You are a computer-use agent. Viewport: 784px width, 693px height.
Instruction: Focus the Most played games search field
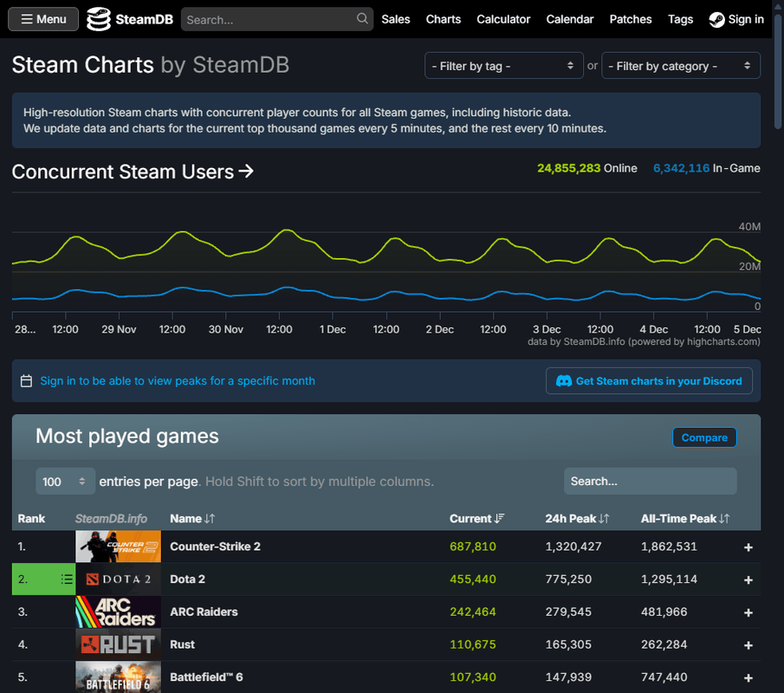[x=650, y=482]
